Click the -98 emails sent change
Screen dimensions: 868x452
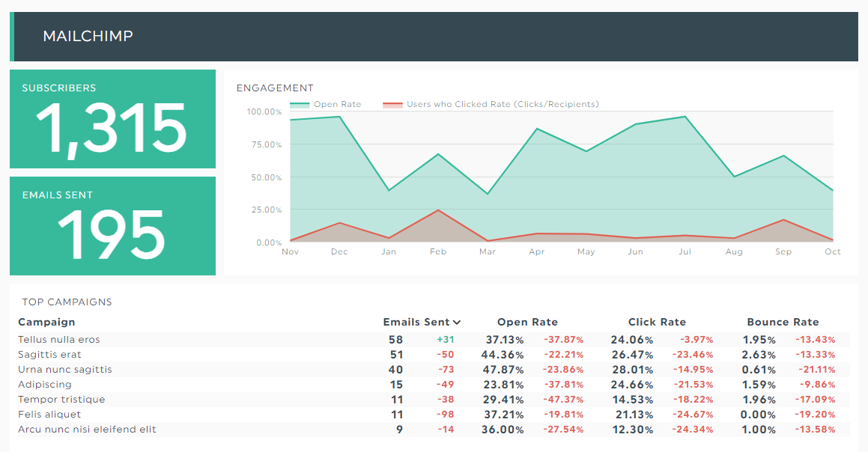click(445, 415)
